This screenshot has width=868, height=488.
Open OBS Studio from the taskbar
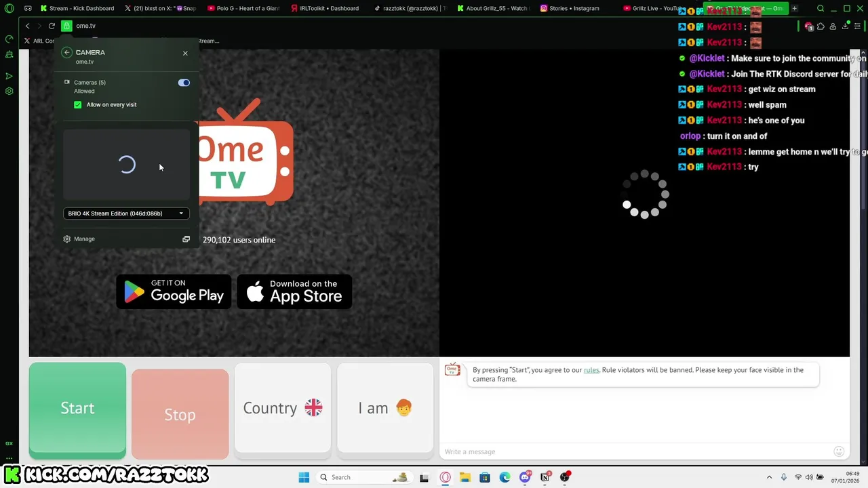tap(564, 477)
